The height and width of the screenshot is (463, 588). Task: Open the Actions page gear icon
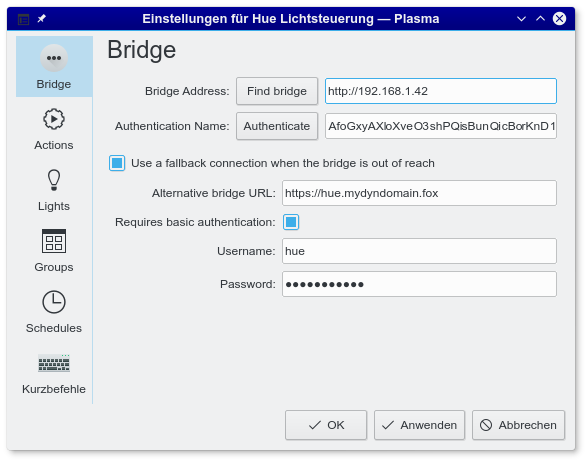(54, 119)
